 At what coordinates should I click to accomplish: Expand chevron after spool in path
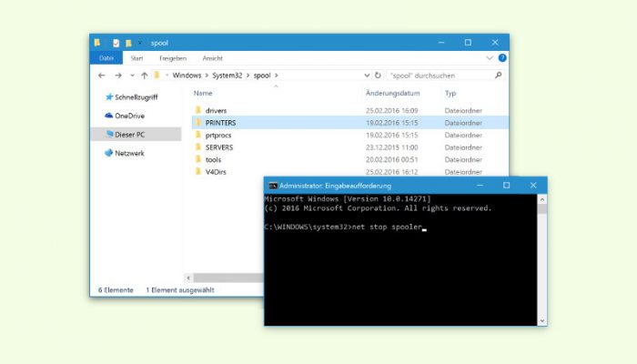click(x=277, y=76)
